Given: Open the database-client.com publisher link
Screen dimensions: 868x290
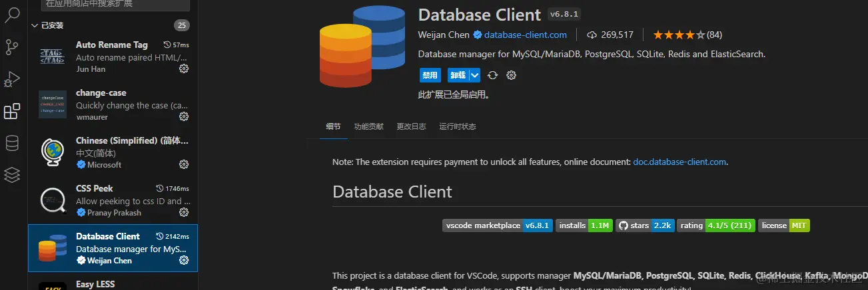Looking at the screenshot, I should [x=526, y=35].
